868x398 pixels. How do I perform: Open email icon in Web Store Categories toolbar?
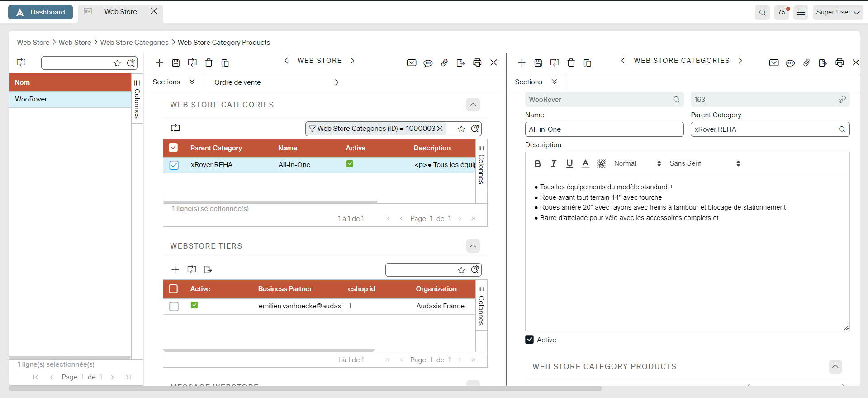[773, 63]
